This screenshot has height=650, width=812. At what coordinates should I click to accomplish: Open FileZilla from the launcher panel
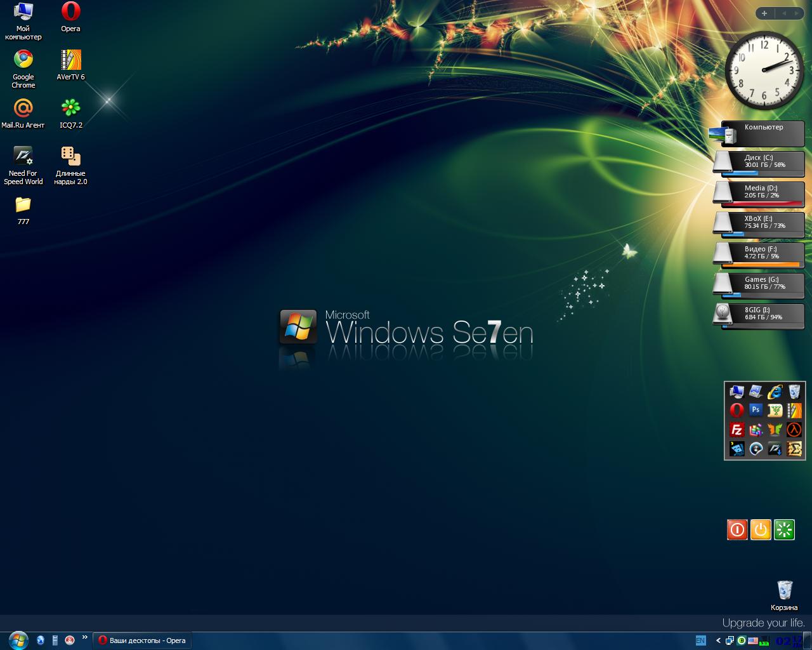[737, 430]
